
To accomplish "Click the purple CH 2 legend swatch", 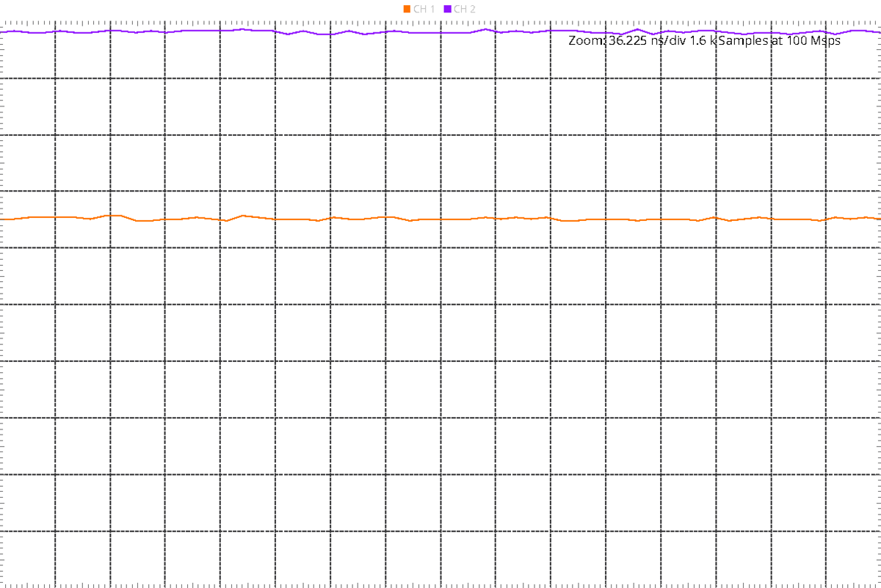I will coord(449,9).
